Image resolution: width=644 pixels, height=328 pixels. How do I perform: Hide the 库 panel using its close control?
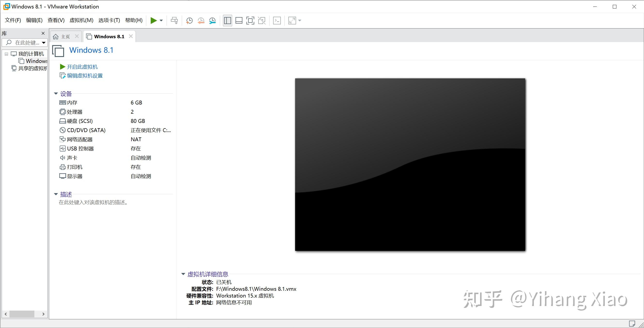tap(43, 33)
